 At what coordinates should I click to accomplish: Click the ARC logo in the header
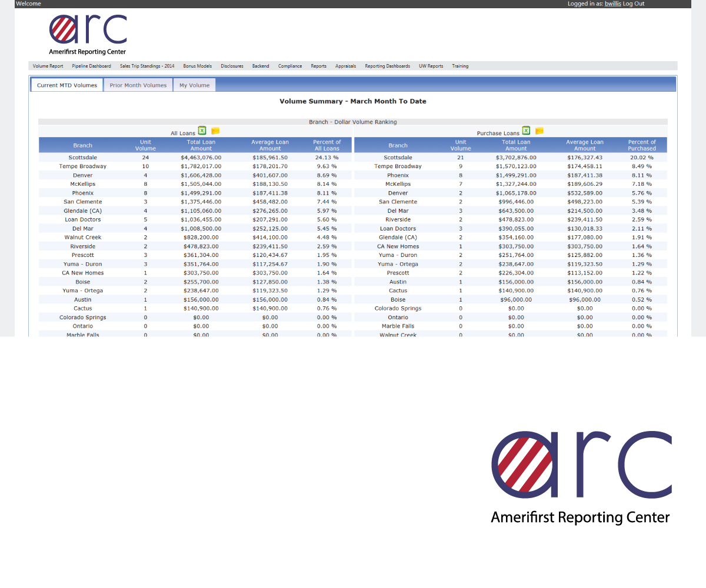(x=88, y=35)
